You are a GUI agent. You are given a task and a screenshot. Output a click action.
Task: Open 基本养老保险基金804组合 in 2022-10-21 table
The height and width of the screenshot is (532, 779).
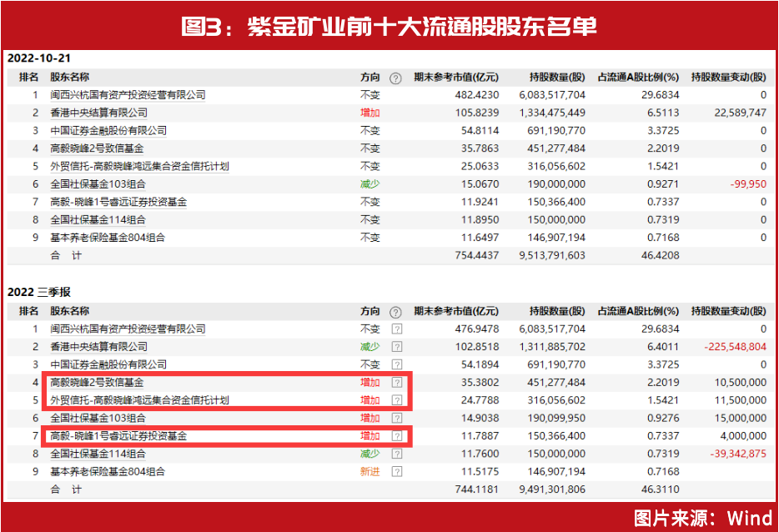[108, 238]
